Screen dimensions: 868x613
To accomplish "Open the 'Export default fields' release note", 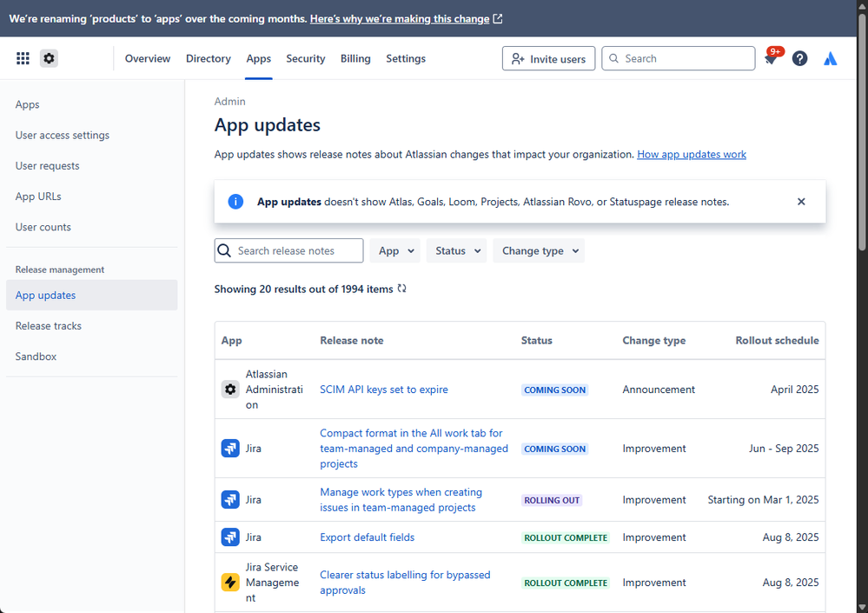I will (367, 537).
